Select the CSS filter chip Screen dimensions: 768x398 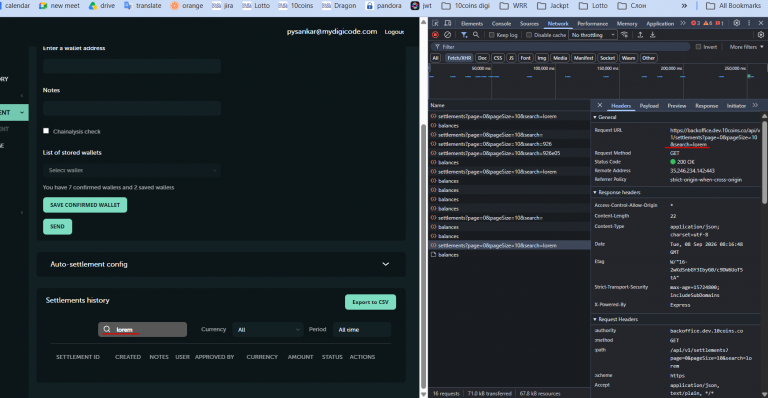tap(498, 58)
